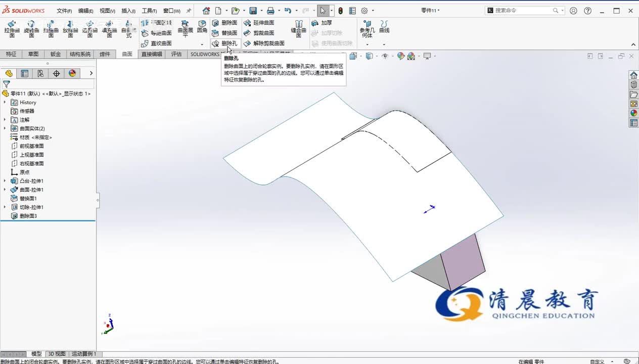Viewport: 639px width, 364px height.
Task: Expand the 凸台-拉伸1 feature node
Action: [5, 181]
